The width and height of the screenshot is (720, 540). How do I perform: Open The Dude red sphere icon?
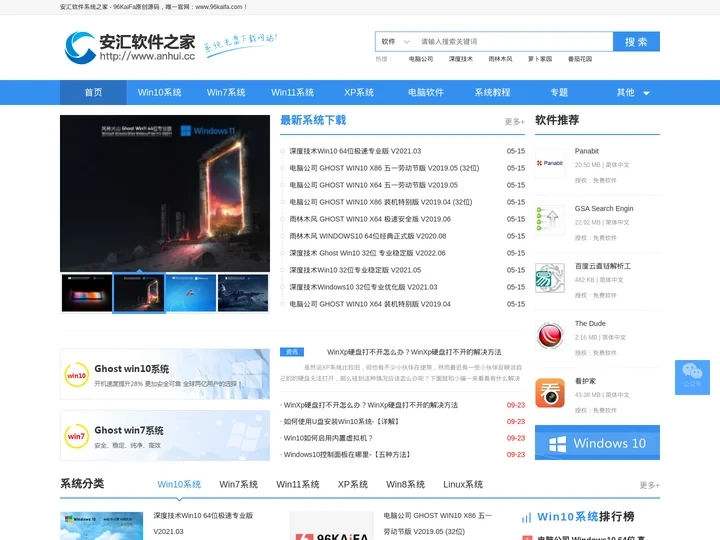[550, 335]
